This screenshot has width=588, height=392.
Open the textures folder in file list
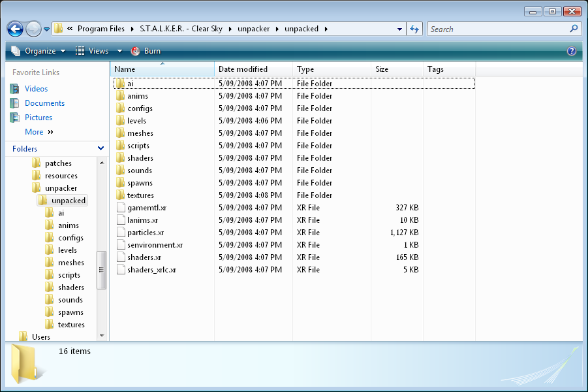coord(140,195)
